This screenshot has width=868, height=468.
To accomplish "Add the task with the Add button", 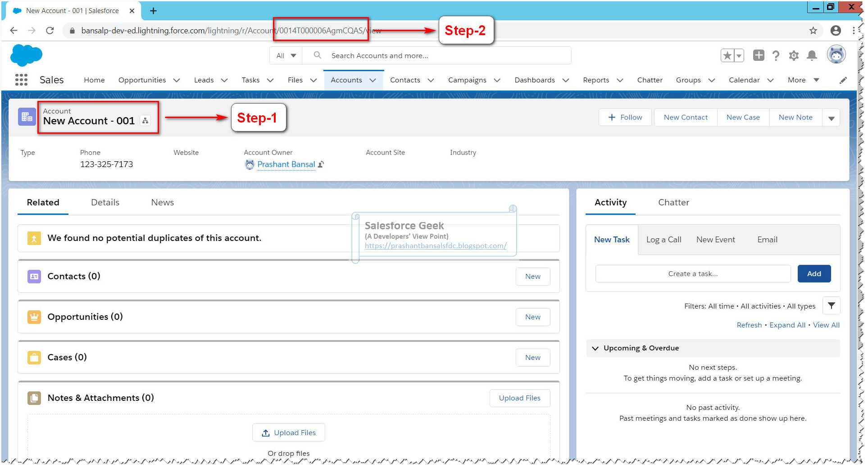I will click(x=814, y=273).
